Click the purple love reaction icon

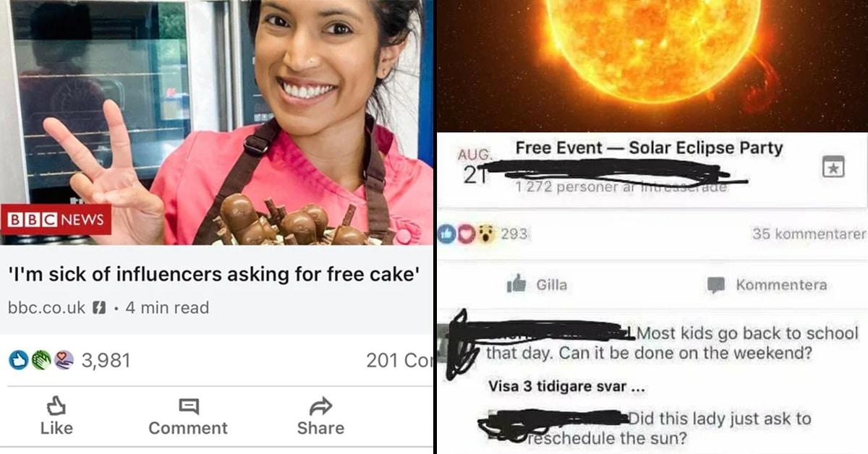[x=63, y=359]
